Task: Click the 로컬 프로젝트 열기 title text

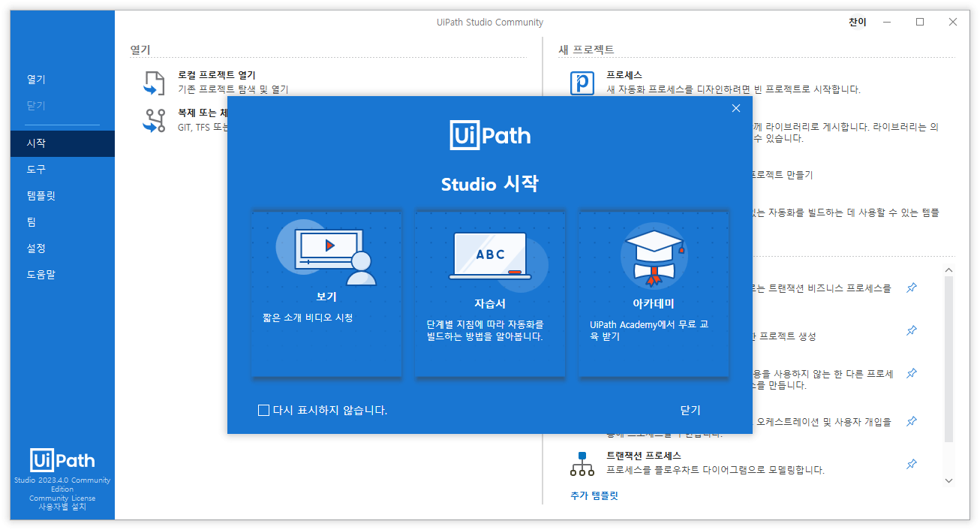Action: [x=216, y=75]
